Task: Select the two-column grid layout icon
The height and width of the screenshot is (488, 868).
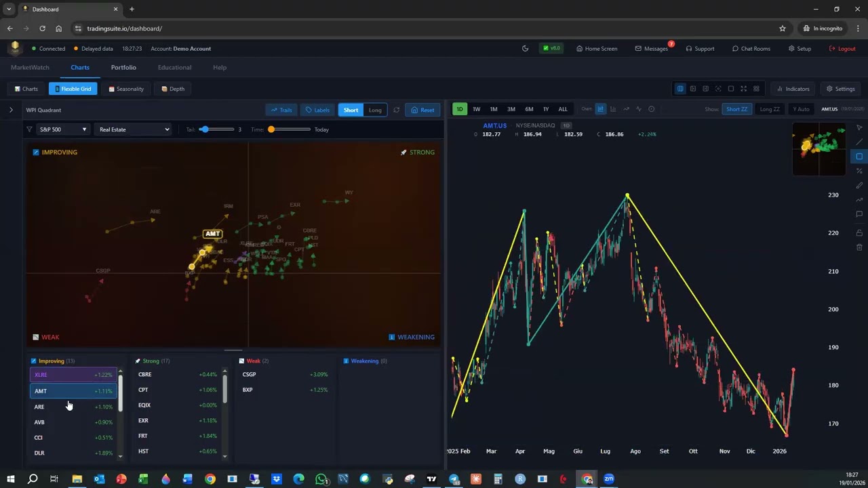Action: (x=680, y=89)
